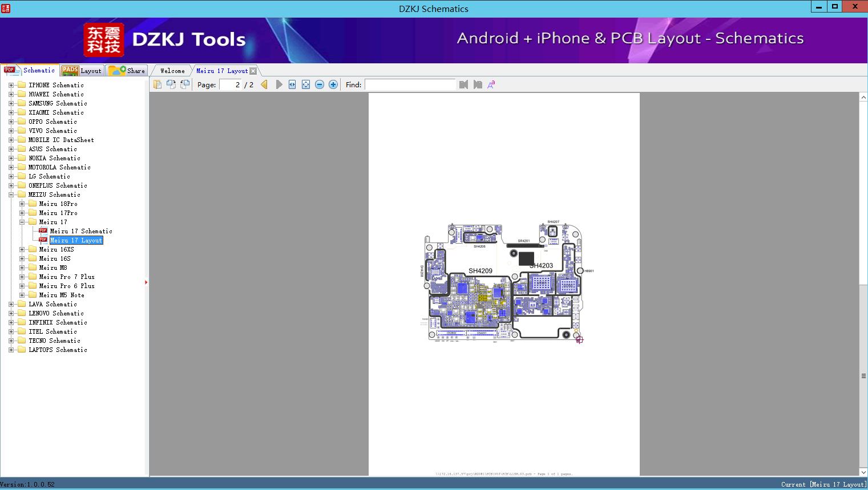Viewport: 868px width, 490px height.
Task: Collapse the MEIZU Schematic node
Action: coord(11,195)
